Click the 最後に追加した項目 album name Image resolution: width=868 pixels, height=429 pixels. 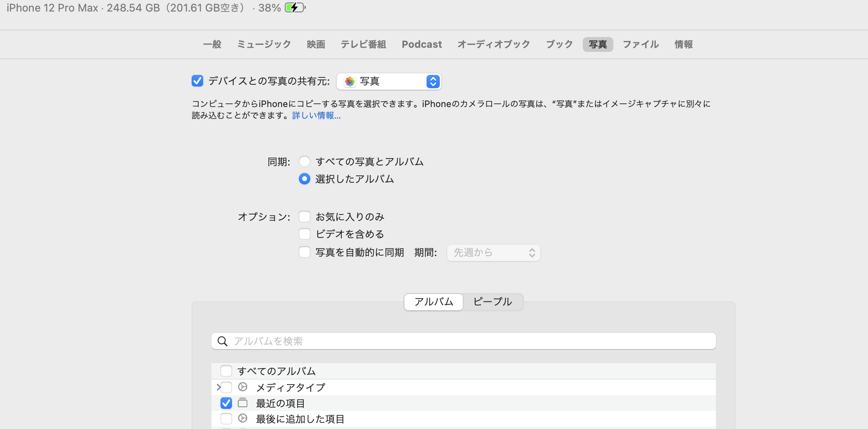300,419
